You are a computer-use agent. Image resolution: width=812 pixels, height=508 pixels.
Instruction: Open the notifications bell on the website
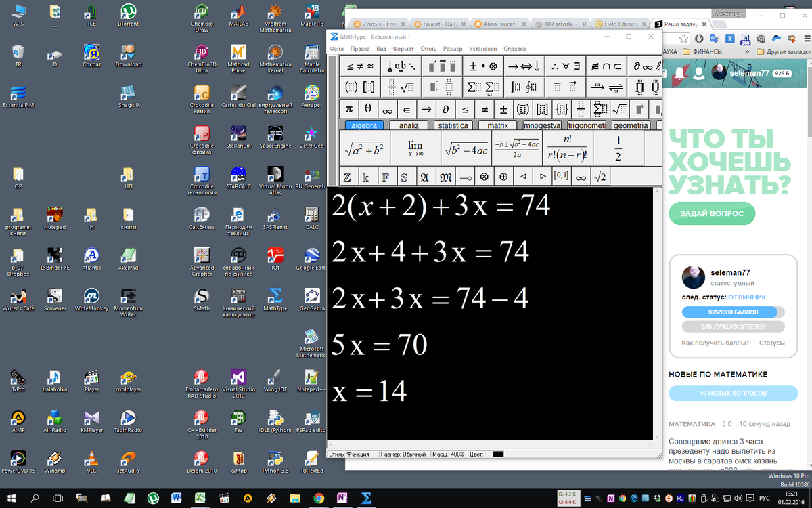679,74
